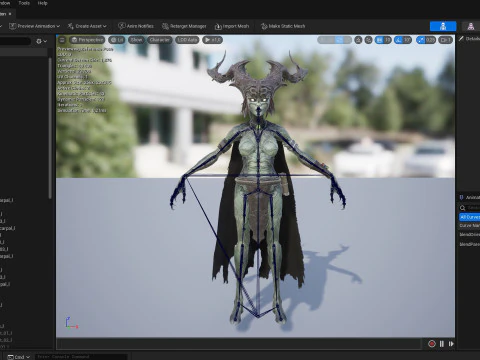480x360 pixels.
Task: Open the Preview Animation dropdown
Action: pyautogui.click(x=34, y=26)
